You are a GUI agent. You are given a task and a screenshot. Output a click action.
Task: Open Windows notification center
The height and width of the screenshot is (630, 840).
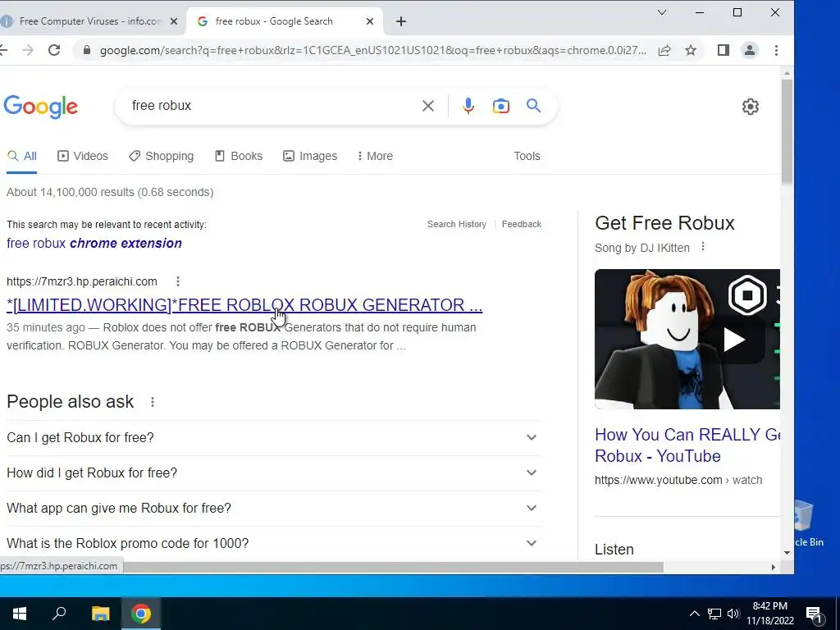(814, 614)
